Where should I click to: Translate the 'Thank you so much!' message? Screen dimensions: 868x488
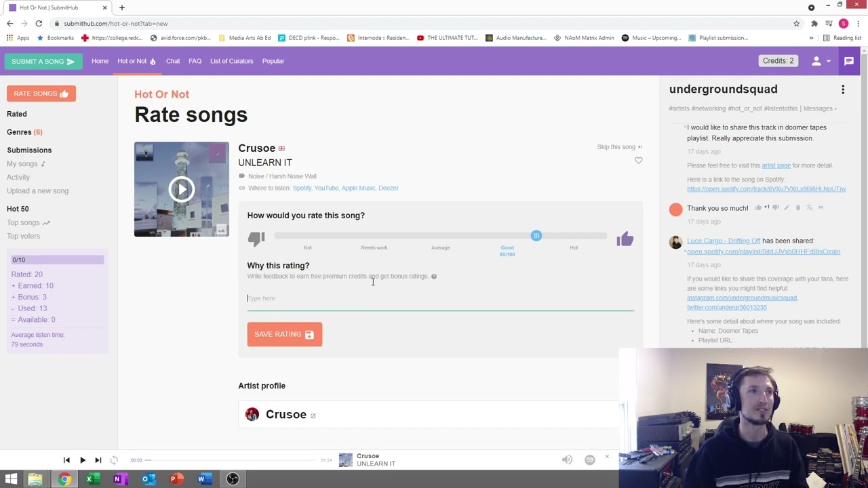coord(809,207)
